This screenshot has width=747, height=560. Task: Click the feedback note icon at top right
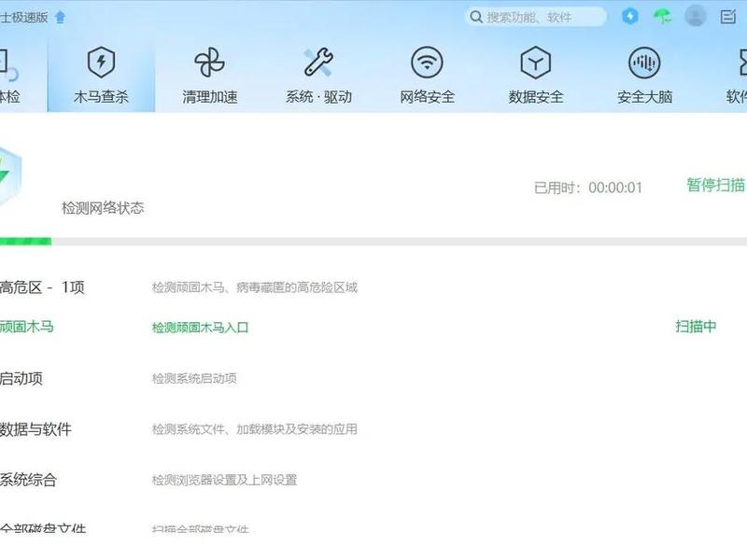[x=728, y=17]
